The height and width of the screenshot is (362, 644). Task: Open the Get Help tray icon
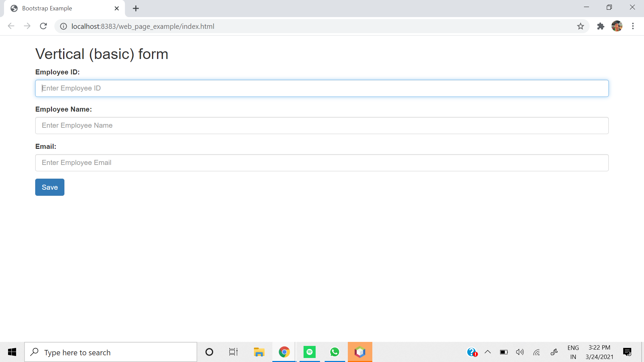(x=472, y=352)
